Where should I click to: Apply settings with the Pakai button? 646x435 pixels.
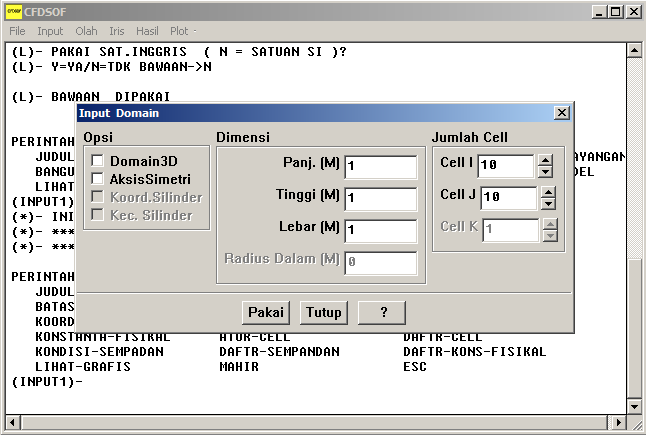click(x=266, y=313)
